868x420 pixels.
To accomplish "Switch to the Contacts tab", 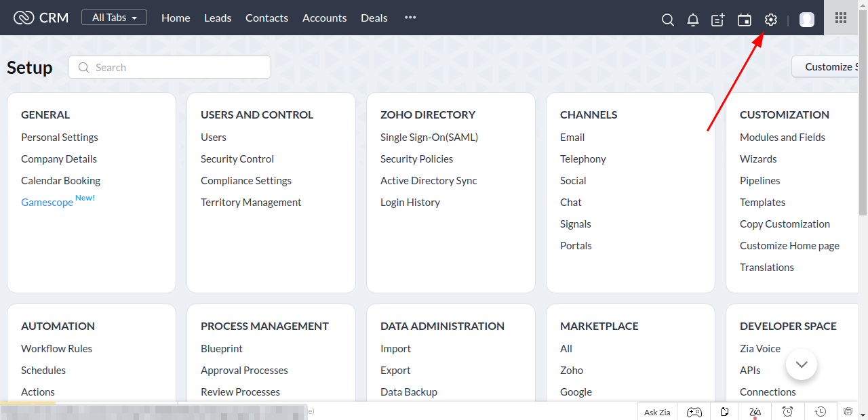I will click(267, 18).
